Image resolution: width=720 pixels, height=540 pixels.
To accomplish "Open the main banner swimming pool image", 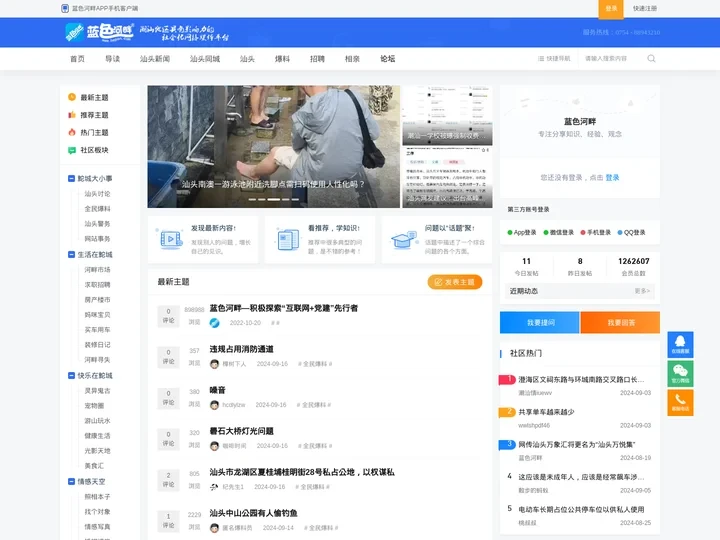I will [x=274, y=146].
